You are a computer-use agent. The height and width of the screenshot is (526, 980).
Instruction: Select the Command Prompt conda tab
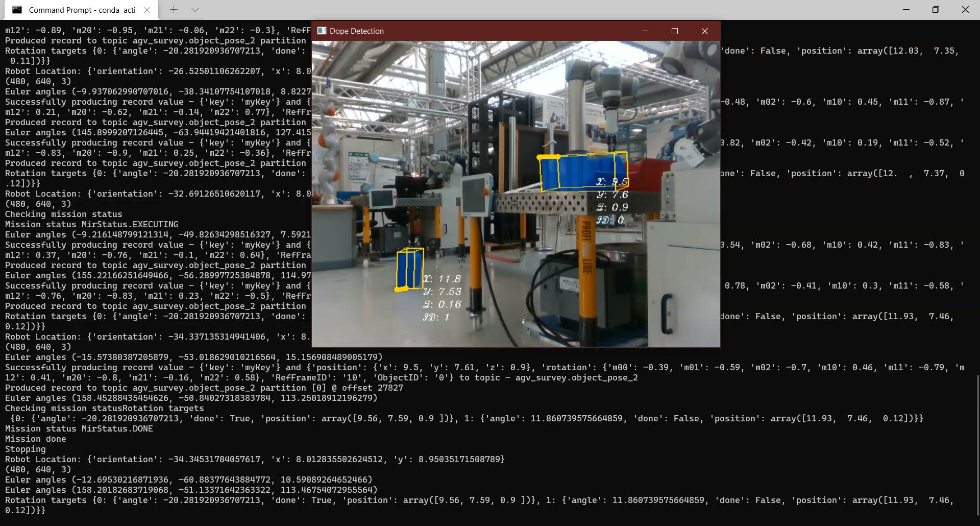tap(82, 10)
